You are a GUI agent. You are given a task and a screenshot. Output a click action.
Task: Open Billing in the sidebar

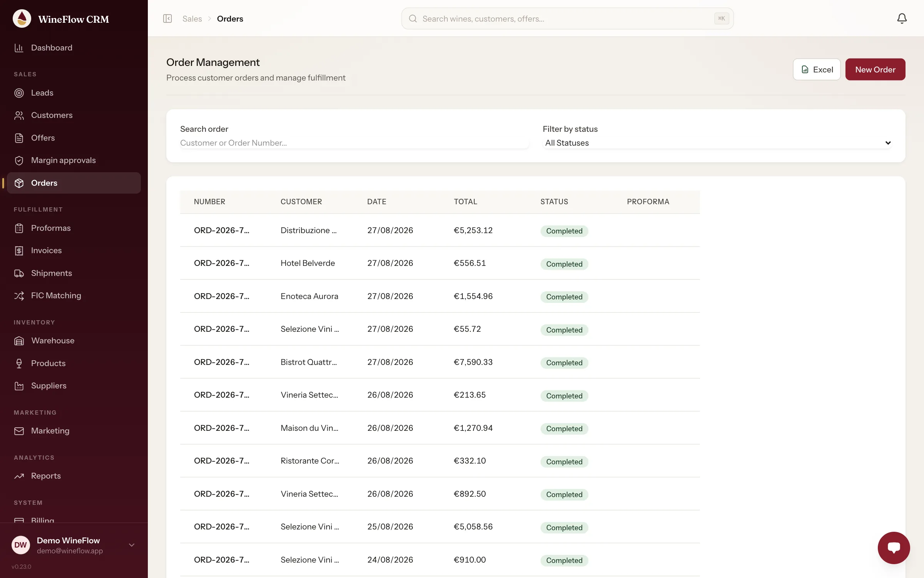click(x=42, y=519)
